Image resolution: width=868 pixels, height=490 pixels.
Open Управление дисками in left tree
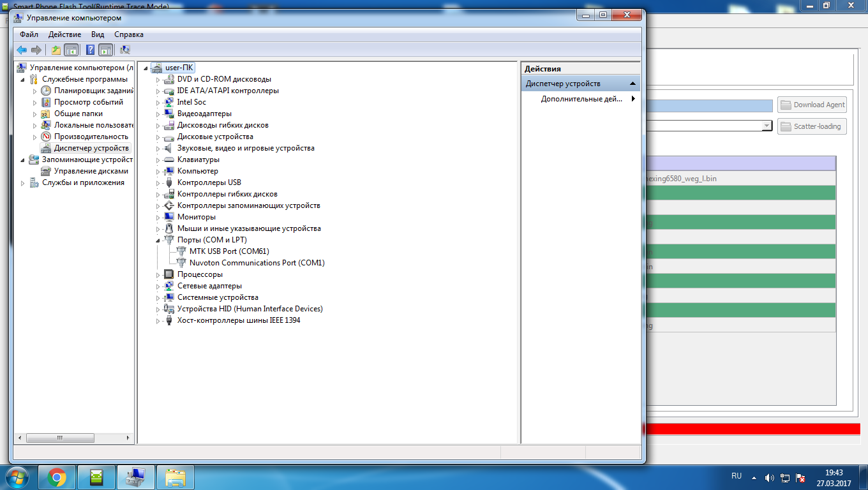(91, 171)
